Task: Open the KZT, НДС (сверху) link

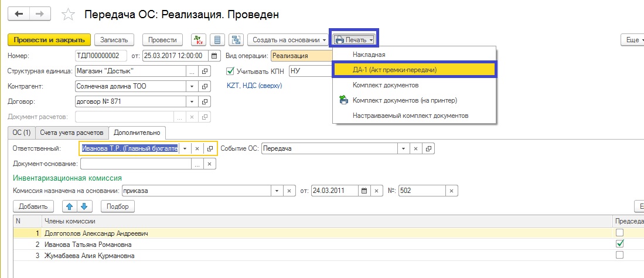Action: point(254,86)
